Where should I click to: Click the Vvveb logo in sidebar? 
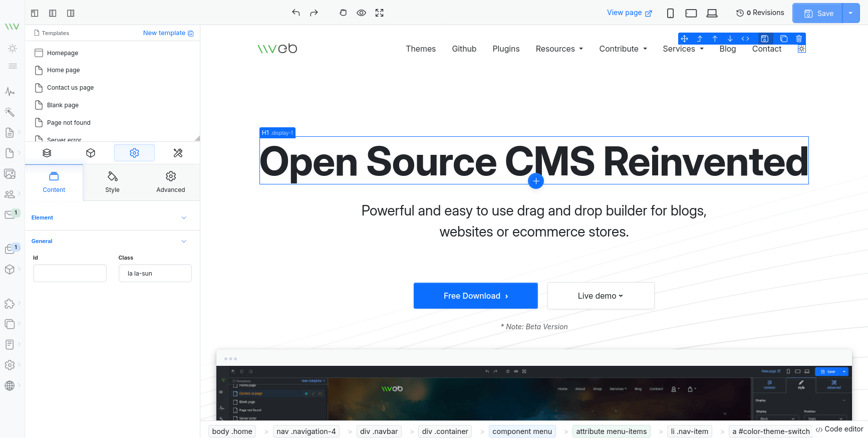(12, 27)
